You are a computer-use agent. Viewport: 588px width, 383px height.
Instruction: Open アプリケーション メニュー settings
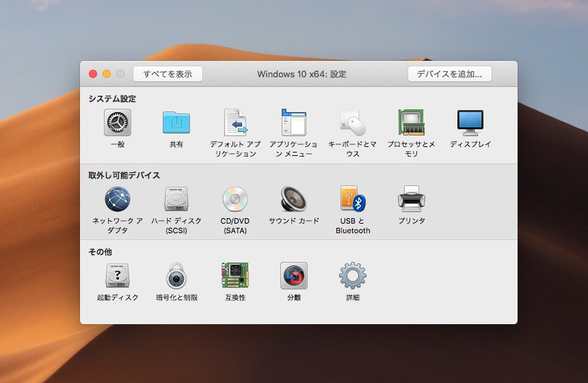click(x=294, y=122)
